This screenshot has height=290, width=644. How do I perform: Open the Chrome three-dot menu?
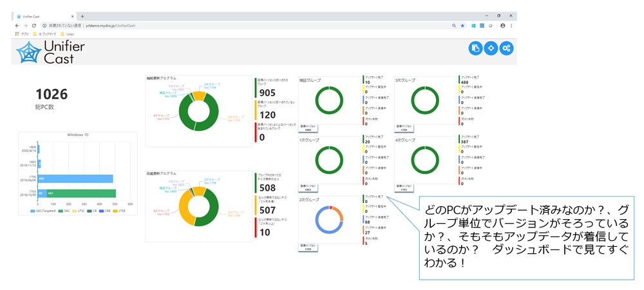pyautogui.click(x=511, y=26)
